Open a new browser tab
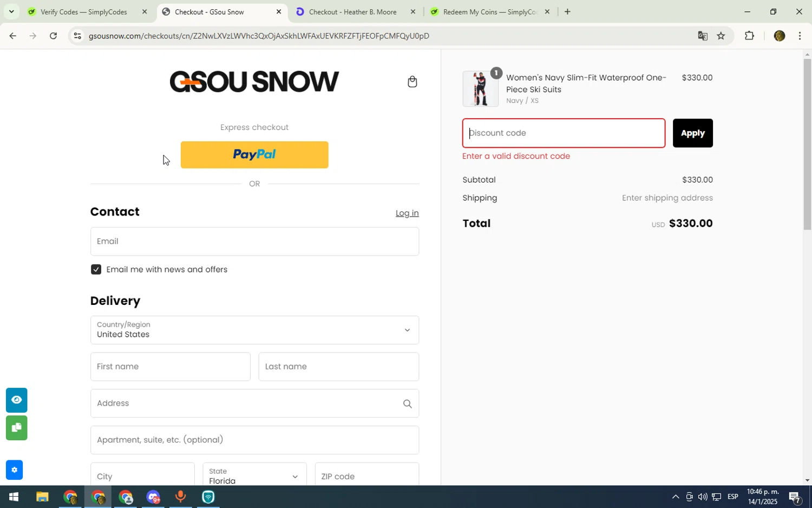The image size is (812, 508). coord(567,11)
